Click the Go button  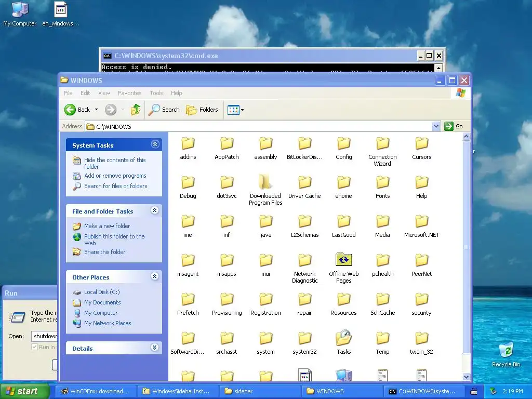coord(454,126)
